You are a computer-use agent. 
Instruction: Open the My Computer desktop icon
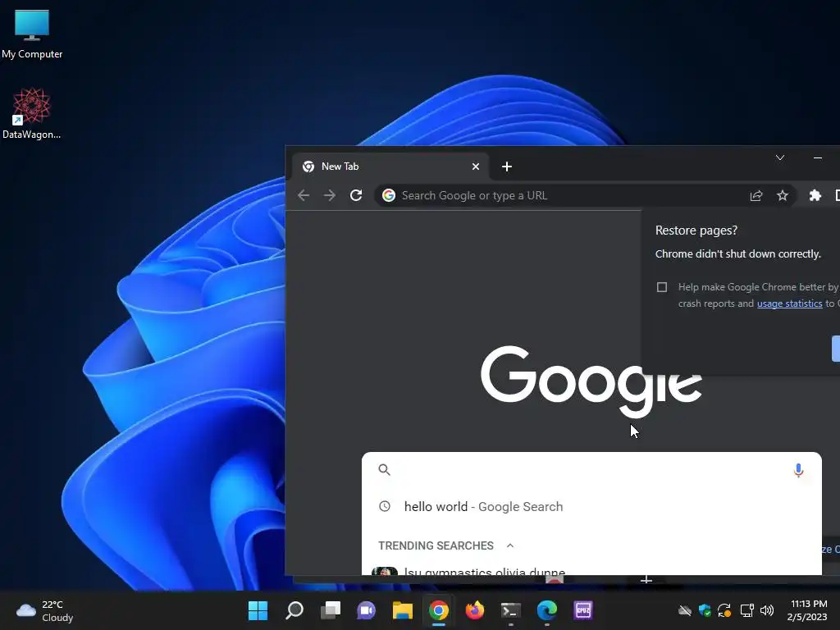click(32, 34)
